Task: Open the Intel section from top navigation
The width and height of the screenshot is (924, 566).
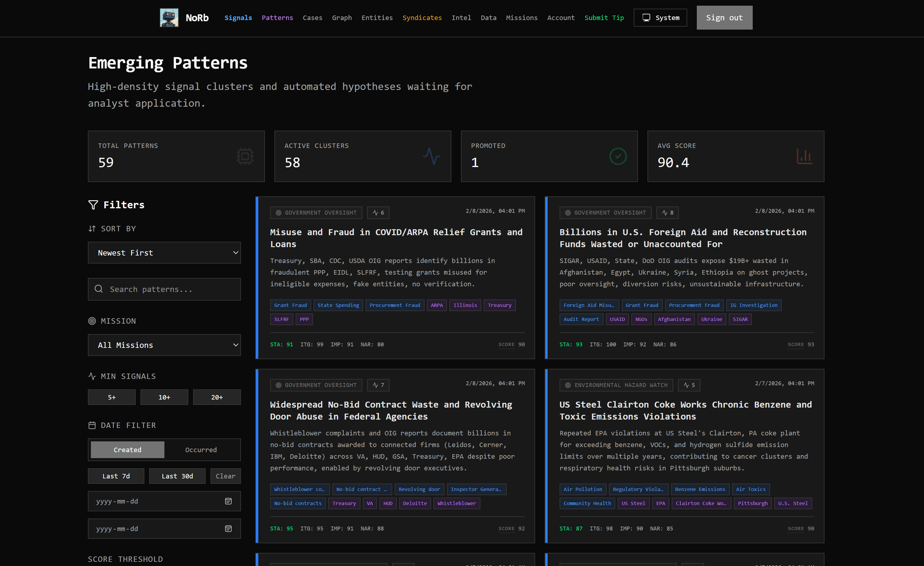Action: tap(461, 18)
